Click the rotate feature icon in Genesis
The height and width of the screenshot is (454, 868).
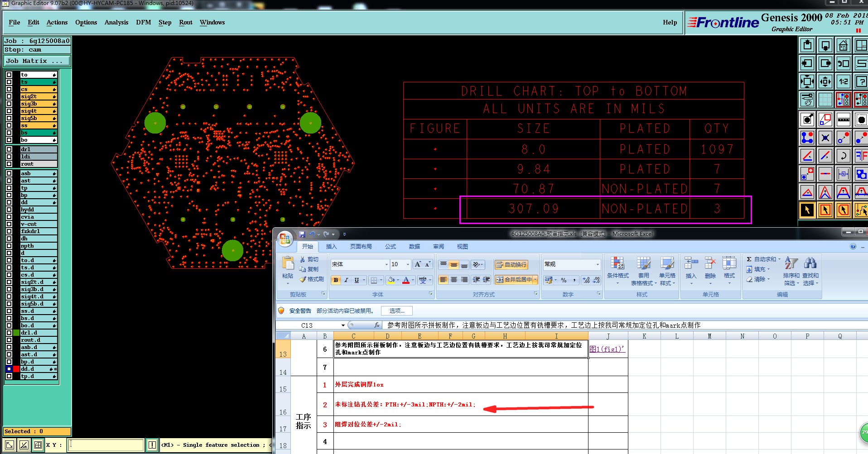point(843,156)
